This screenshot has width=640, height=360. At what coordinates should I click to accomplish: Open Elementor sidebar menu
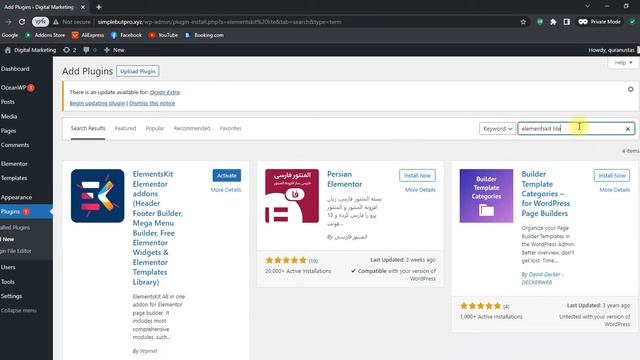[x=14, y=164]
